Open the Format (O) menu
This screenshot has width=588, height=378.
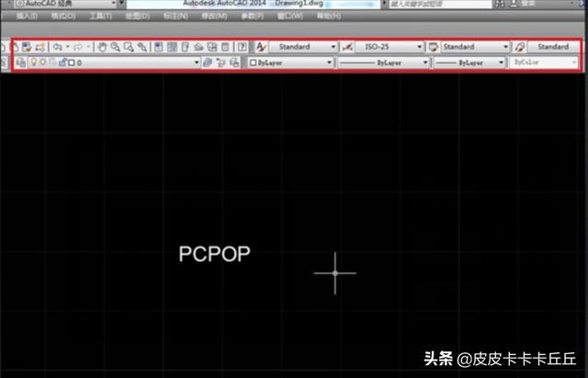point(63,17)
